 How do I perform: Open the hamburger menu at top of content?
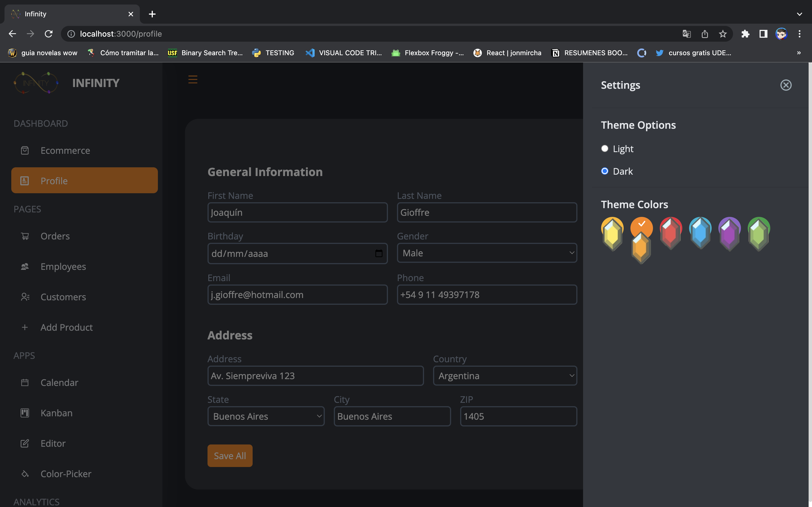(193, 79)
